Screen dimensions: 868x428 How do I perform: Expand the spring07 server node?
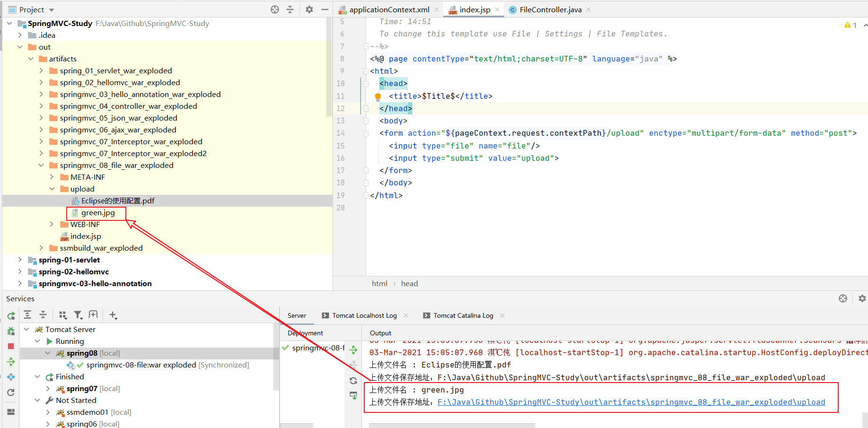click(x=48, y=389)
